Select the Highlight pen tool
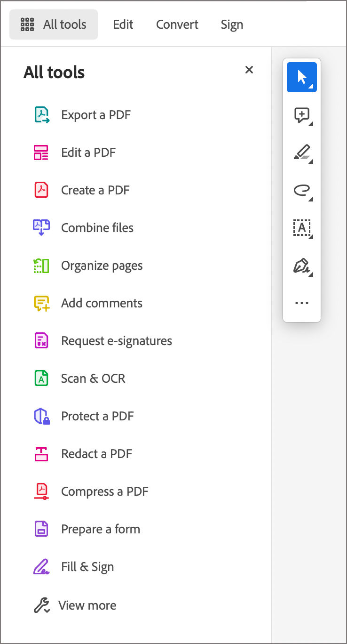This screenshot has height=644, width=347. pyautogui.click(x=301, y=153)
